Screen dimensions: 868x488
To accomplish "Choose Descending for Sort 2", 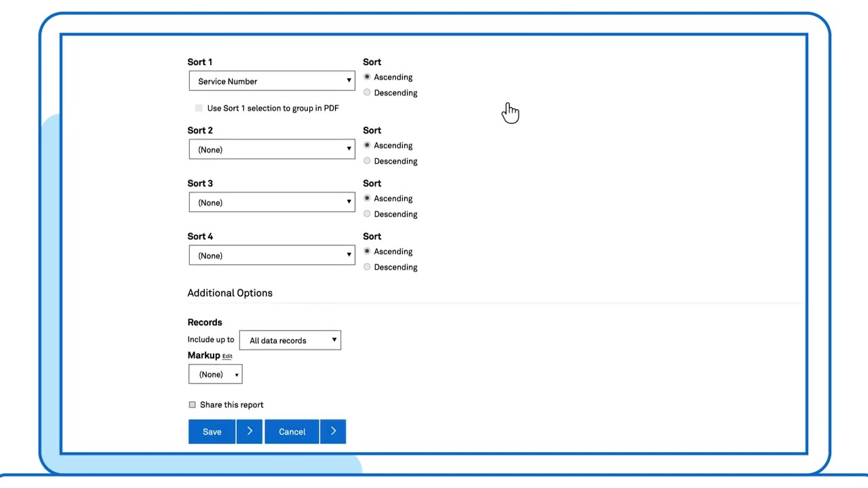I will tap(367, 161).
